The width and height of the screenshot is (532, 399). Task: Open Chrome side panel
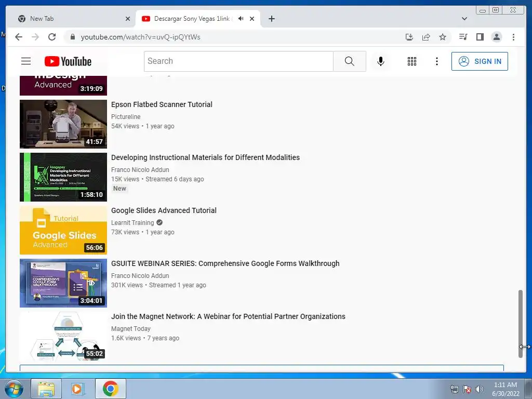point(480,37)
